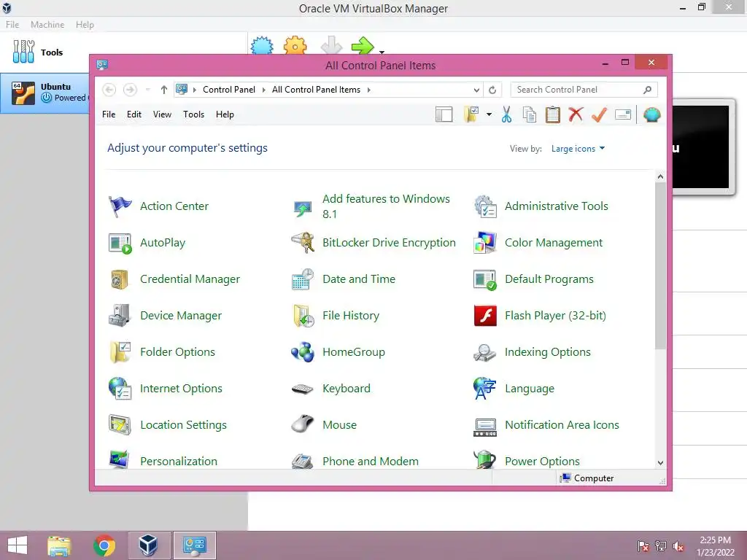Click the scroll up arrow of items list
This screenshot has width=747, height=560.
coord(660,176)
